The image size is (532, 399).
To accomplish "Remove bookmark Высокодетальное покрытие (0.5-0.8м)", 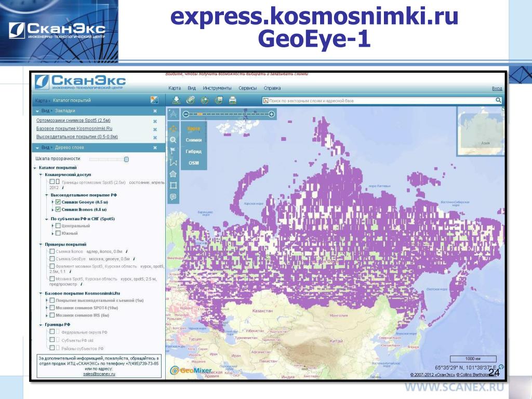I will point(155,137).
